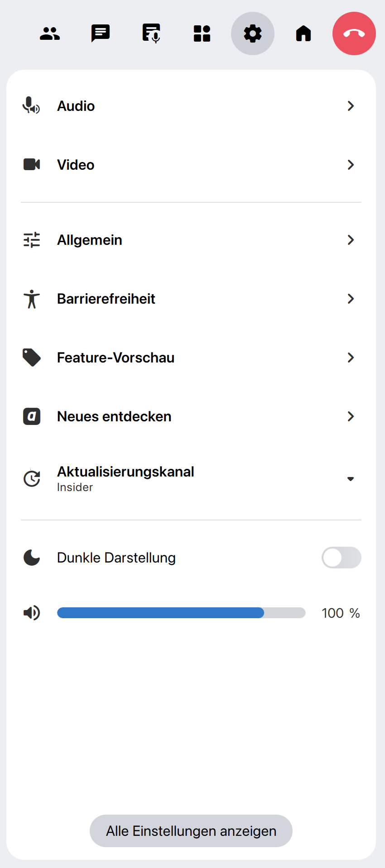Click the speaker volume icon

coord(32,613)
